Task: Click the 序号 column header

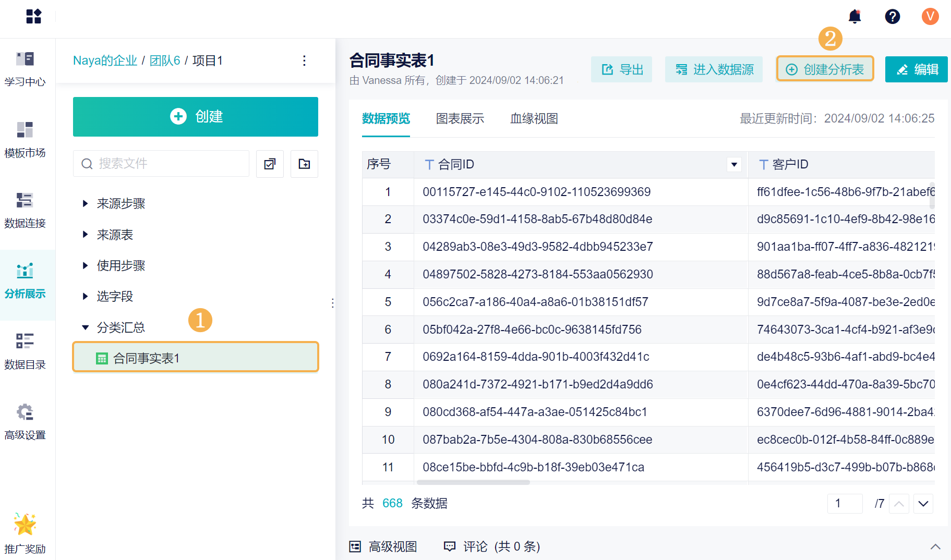Action: click(x=388, y=165)
